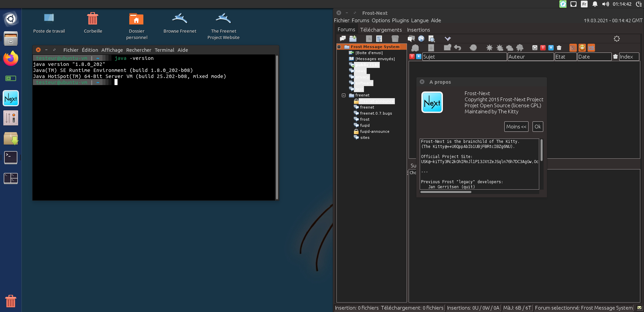Click the trash icon beside Index field

tap(615, 57)
